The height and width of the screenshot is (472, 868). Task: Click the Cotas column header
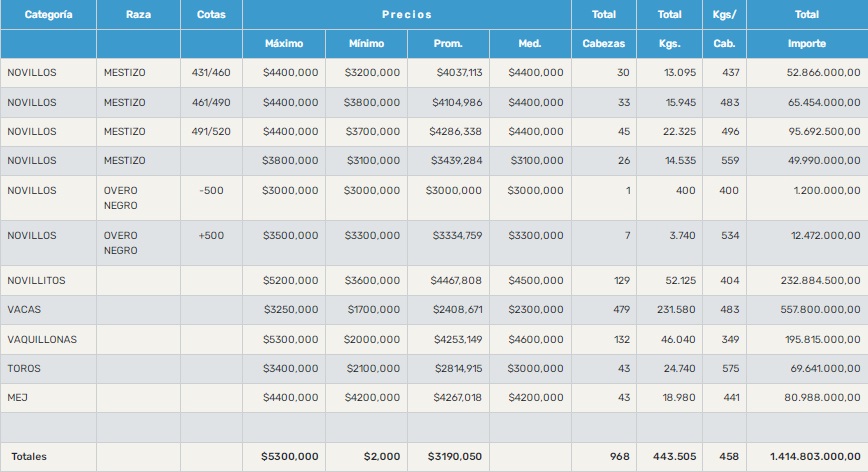pos(211,15)
